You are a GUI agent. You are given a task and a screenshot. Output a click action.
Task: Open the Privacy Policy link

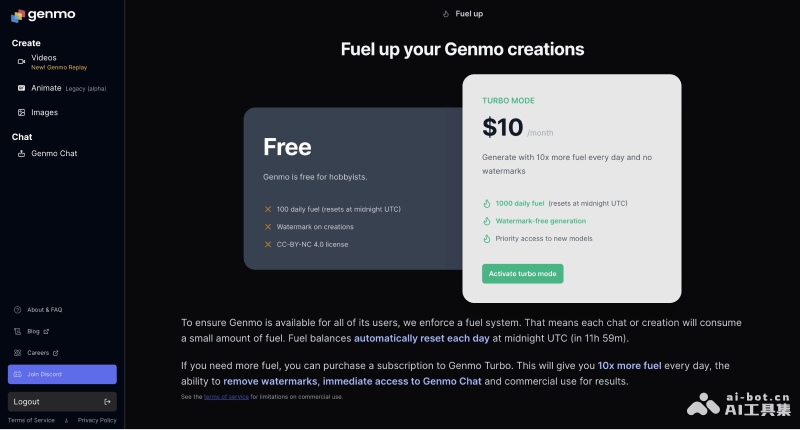(97, 420)
